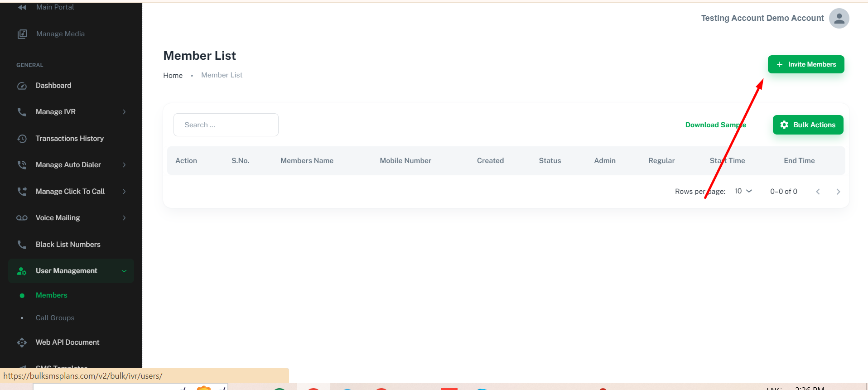Select Call Groups submenu item
This screenshot has width=868, height=390.
(x=55, y=318)
